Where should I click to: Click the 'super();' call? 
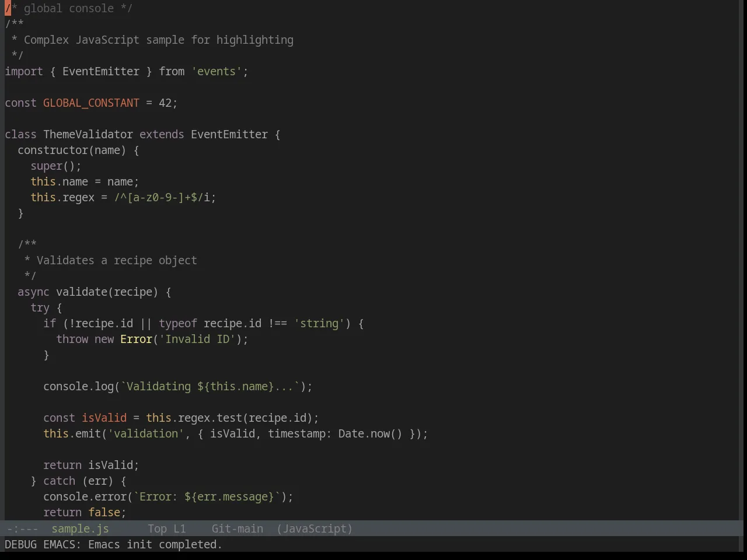coord(56,166)
